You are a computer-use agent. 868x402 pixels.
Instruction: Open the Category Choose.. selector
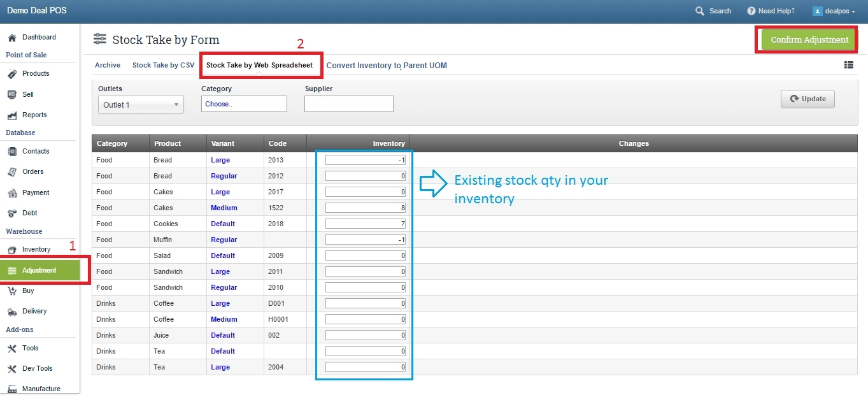tap(244, 104)
